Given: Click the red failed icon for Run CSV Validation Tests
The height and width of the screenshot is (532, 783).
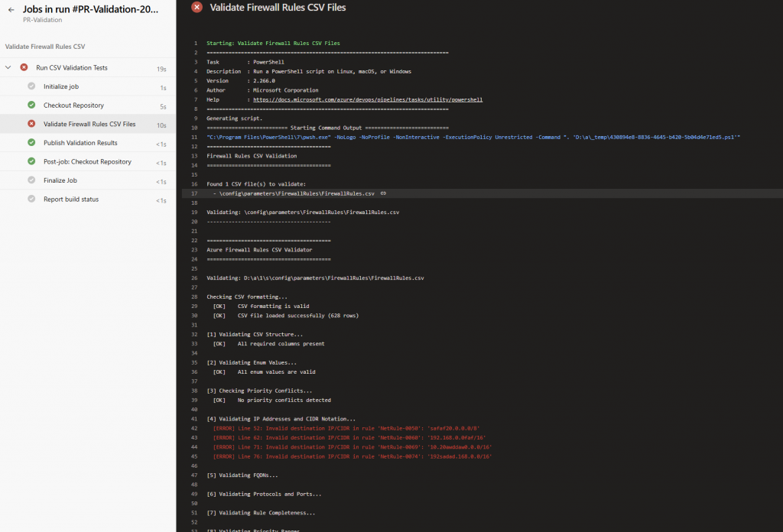Looking at the screenshot, I should (24, 68).
